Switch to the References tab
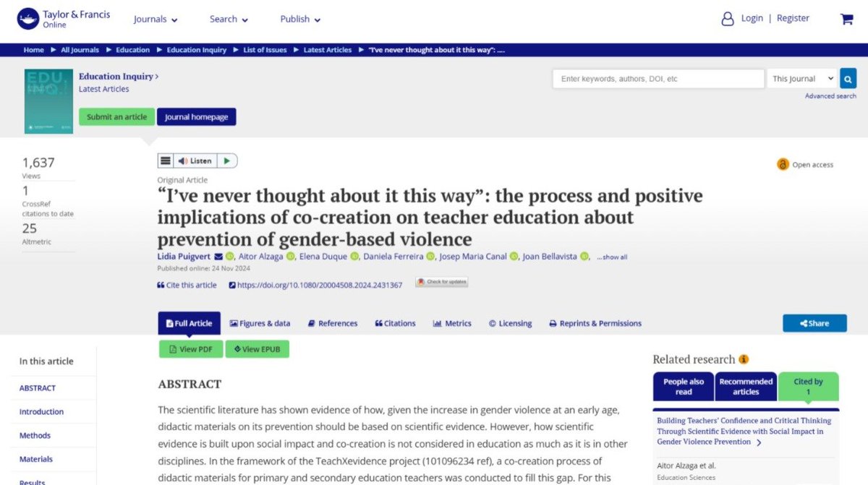 pyautogui.click(x=333, y=323)
